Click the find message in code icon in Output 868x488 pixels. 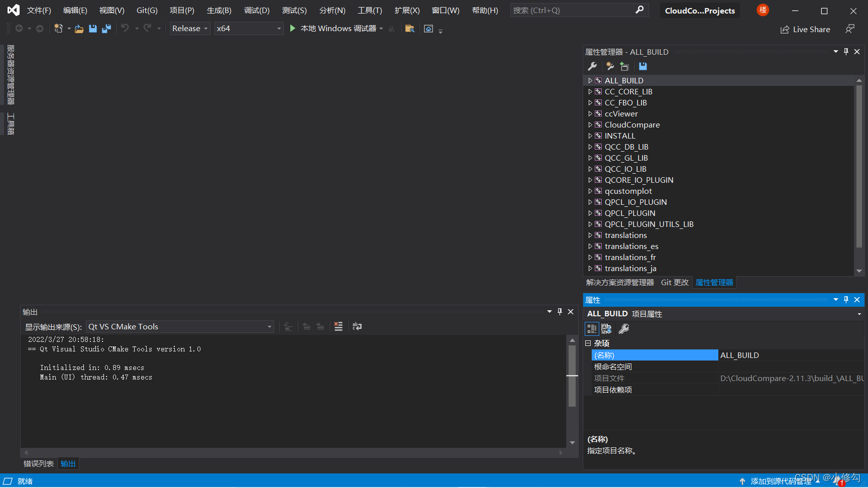point(288,326)
